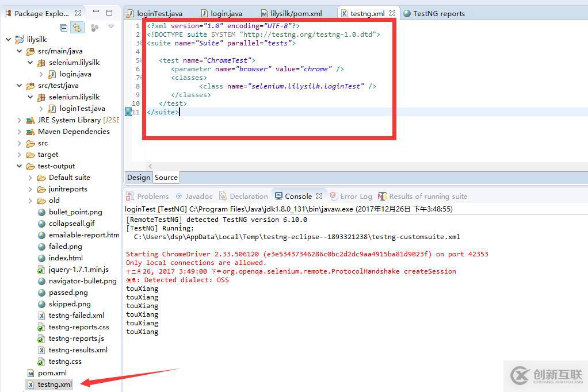This screenshot has width=588, height=392.
Task: Click the editor horizontal scroll left arrow
Action: [x=150, y=166]
